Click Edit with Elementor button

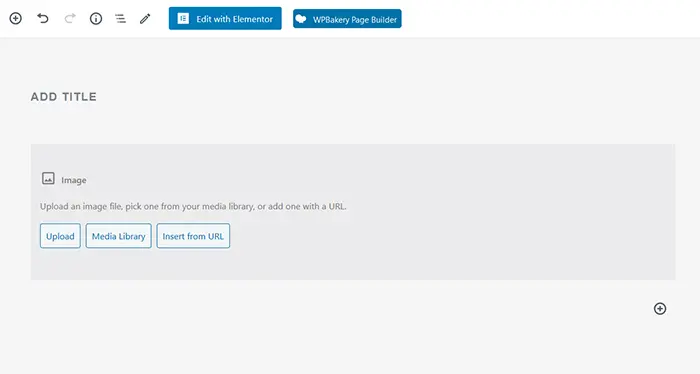click(x=225, y=18)
